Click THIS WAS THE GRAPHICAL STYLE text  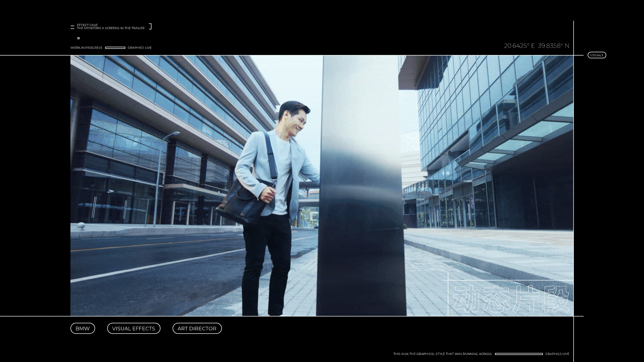click(442, 354)
